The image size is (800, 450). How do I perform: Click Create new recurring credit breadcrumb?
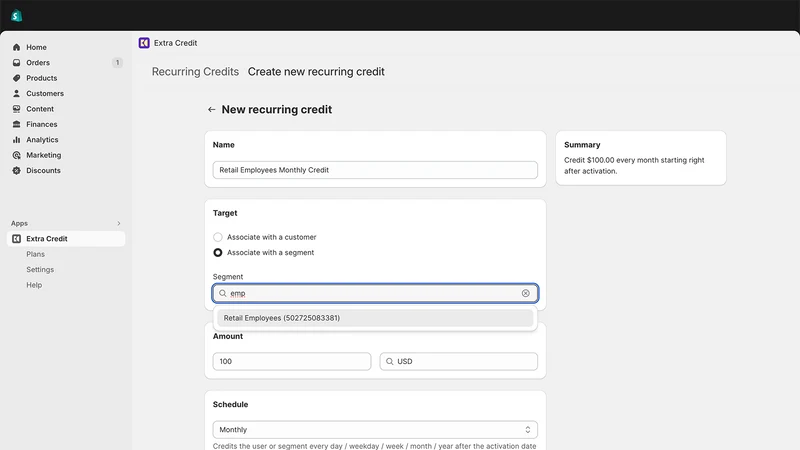[316, 71]
